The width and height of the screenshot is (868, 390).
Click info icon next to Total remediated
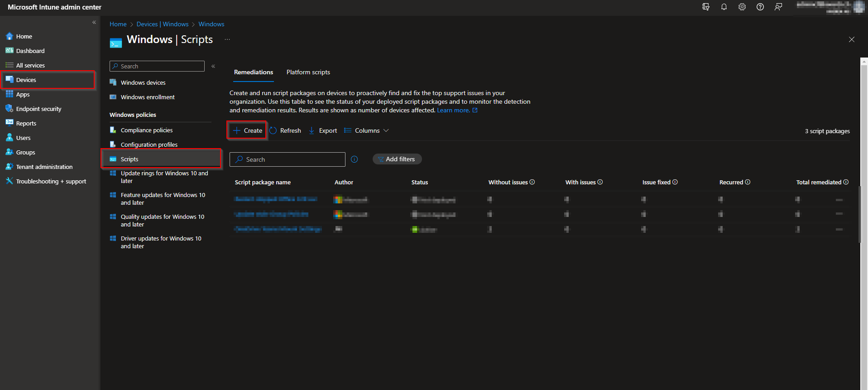tap(846, 182)
